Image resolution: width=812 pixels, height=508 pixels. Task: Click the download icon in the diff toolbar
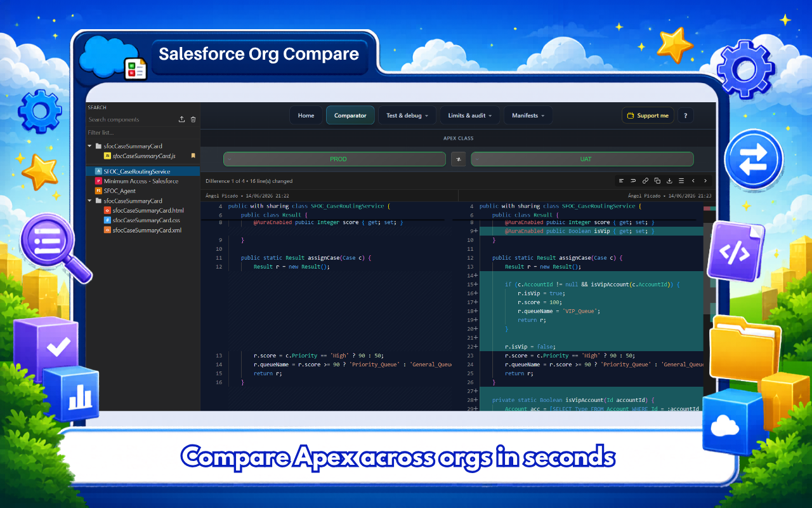point(669,181)
